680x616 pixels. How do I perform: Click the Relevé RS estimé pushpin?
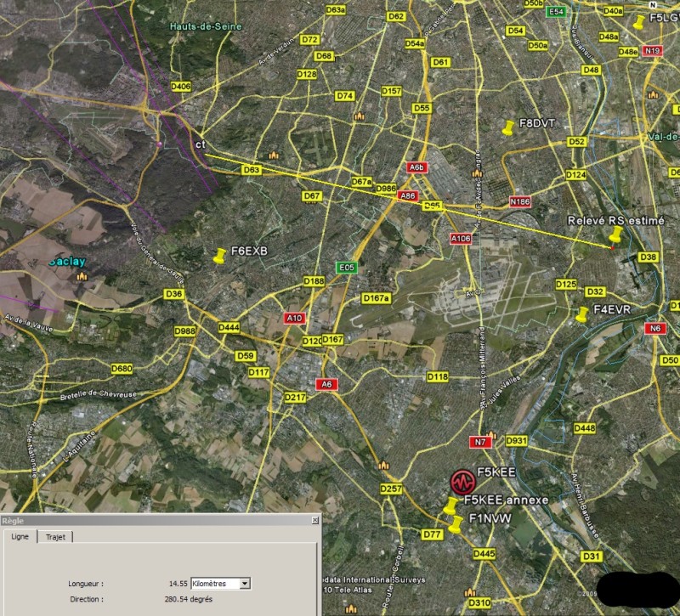coord(630,238)
